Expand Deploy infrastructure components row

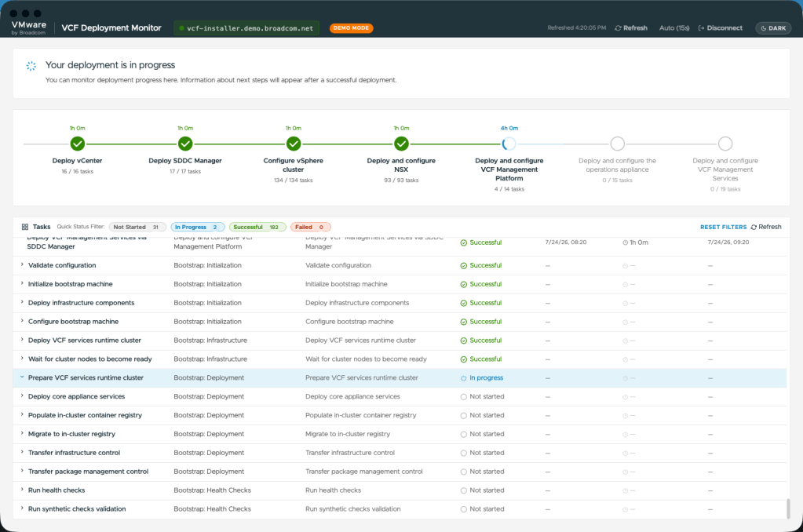click(x=22, y=302)
